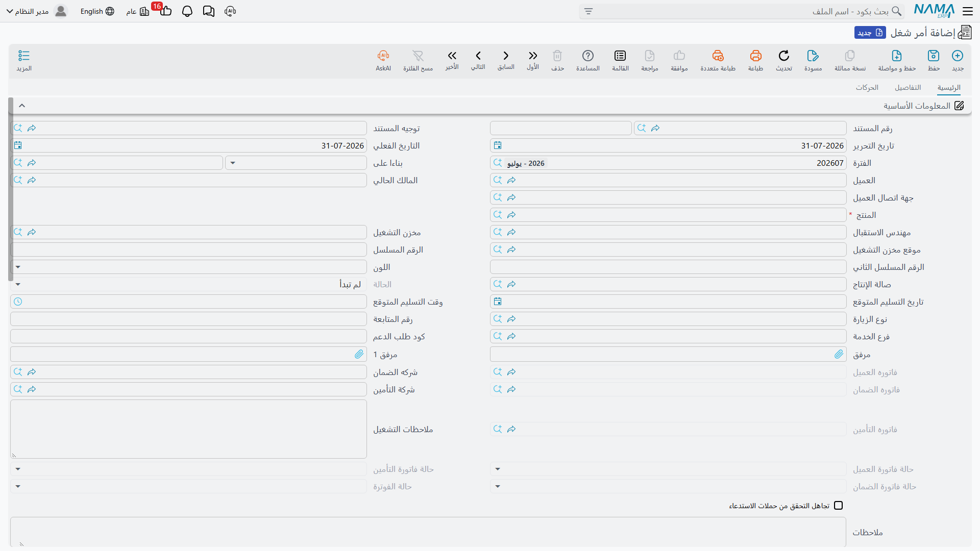Screen dimensions: 980x551
Task: Click the رقم المتابعة input field
Action: (188, 319)
